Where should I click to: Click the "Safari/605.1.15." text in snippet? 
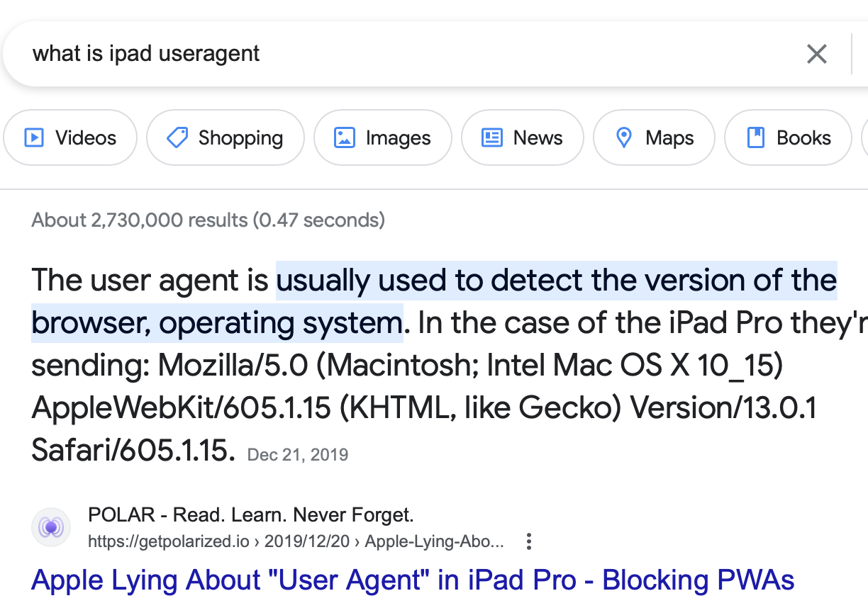(133, 449)
